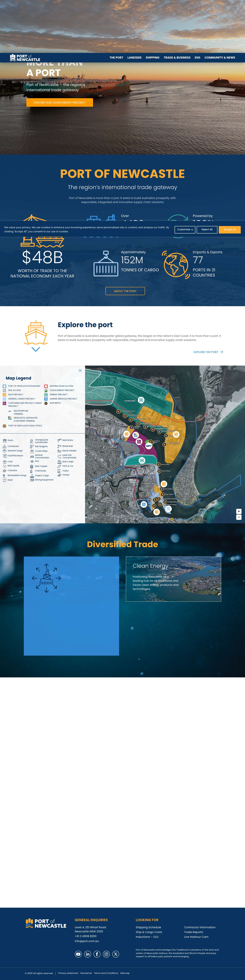Click the Containers icon in the legend
Screen dimensions: 245x980
click(x=5, y=446)
